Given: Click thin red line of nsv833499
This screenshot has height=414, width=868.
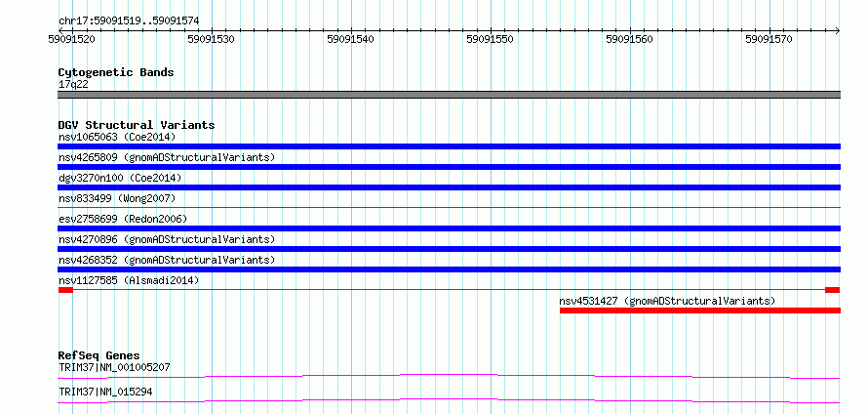Looking at the screenshot, I should (x=449, y=208).
